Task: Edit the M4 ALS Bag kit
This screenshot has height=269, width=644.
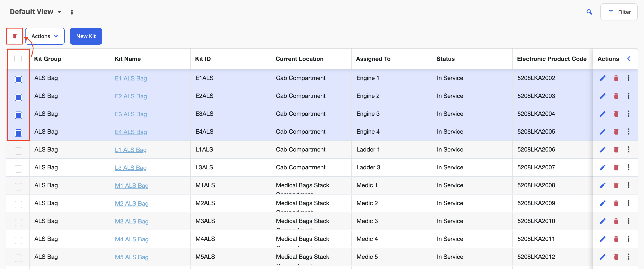Action: point(602,239)
